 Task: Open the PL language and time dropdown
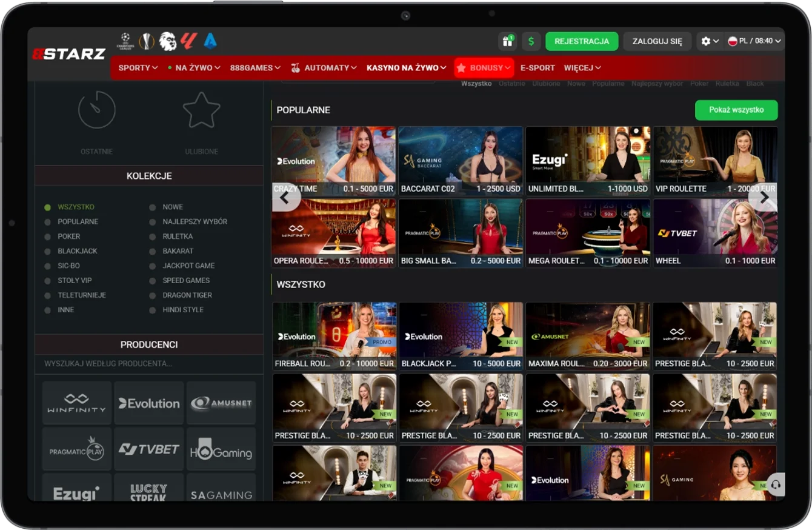(x=754, y=41)
